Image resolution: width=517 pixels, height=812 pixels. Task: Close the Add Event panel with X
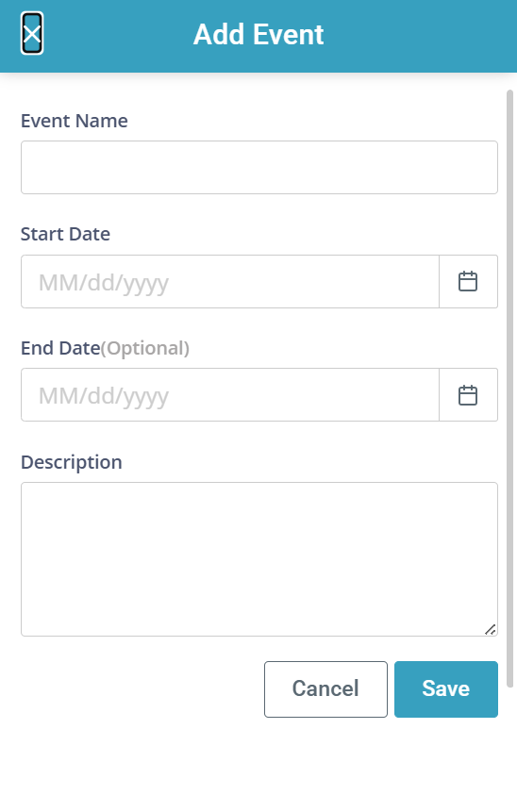click(31, 34)
